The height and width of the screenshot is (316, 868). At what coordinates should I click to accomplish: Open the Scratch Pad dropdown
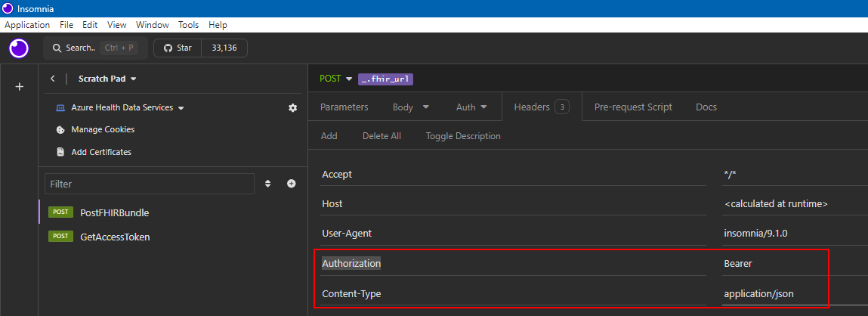(107, 79)
